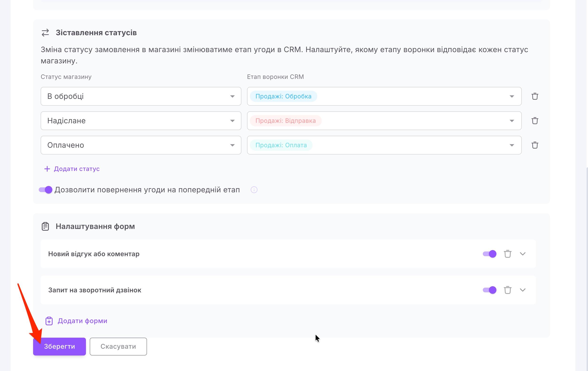Delete the "Новий відгук або коментар" form
This screenshot has height=371, width=588.
[507, 254]
